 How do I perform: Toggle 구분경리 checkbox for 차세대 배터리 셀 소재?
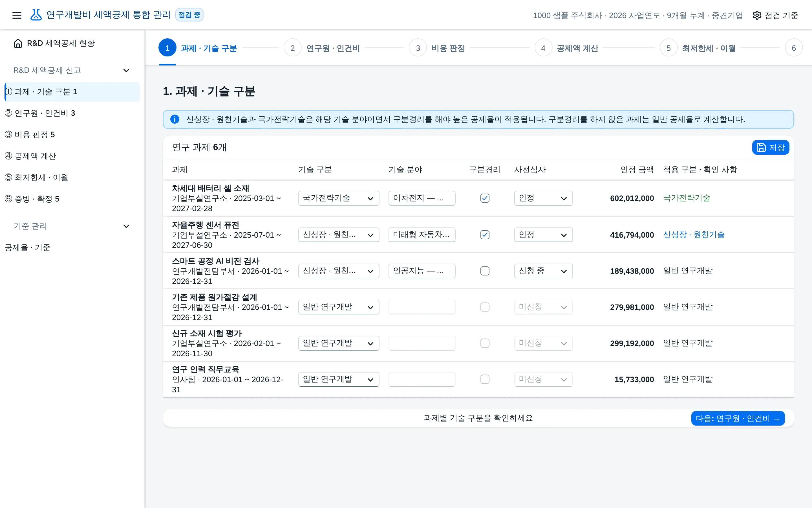485,198
